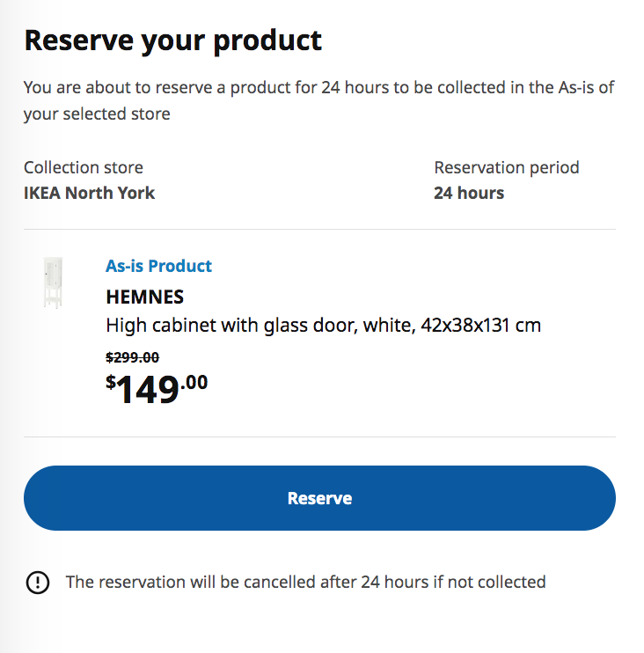Click the Collection store label

[84, 167]
